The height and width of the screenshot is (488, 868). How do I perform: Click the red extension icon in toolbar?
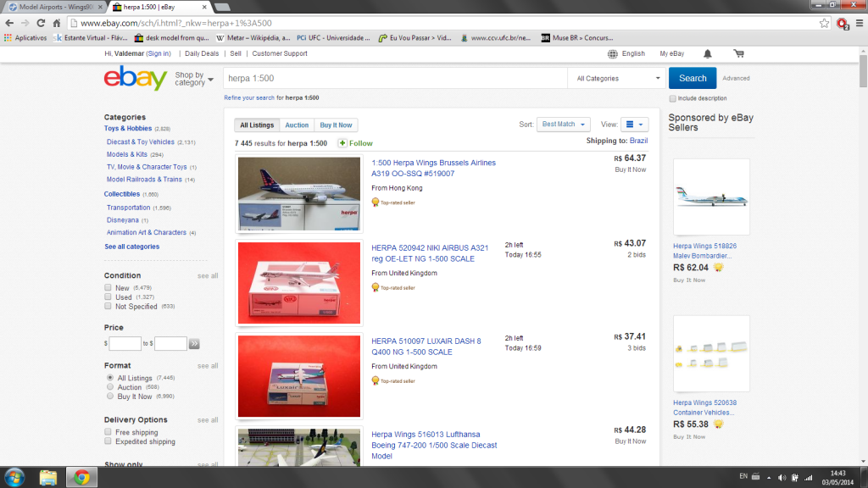[x=843, y=24]
